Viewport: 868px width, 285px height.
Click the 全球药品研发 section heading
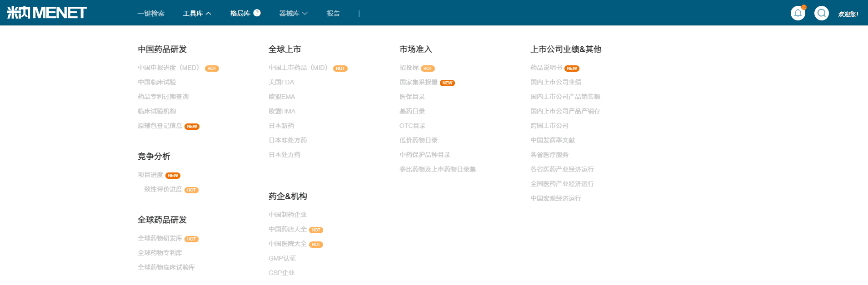pyautogui.click(x=162, y=220)
